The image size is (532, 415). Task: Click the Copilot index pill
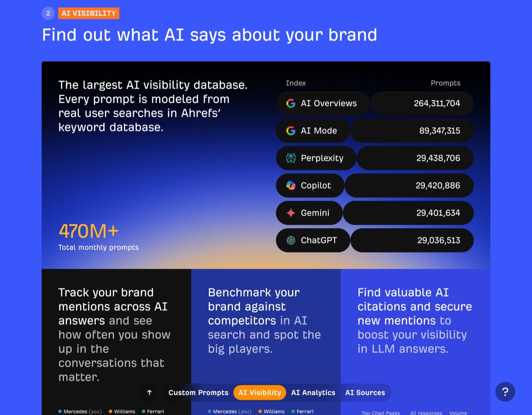coord(310,185)
